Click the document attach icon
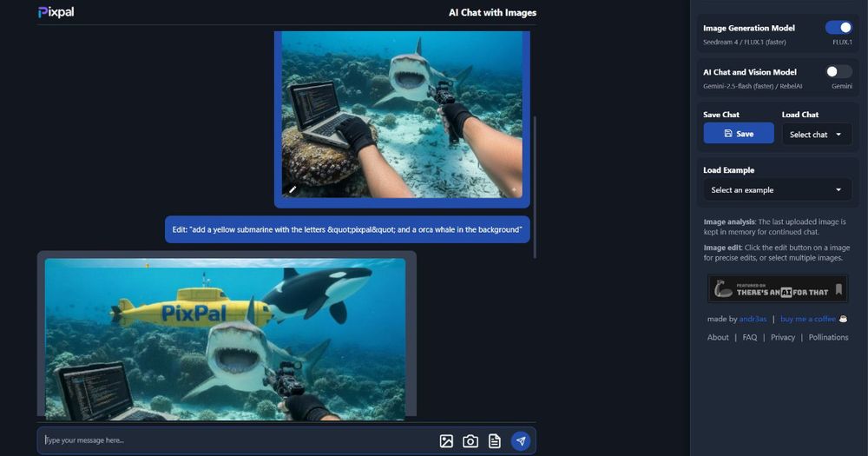Image resolution: width=868 pixels, height=456 pixels. pyautogui.click(x=495, y=441)
